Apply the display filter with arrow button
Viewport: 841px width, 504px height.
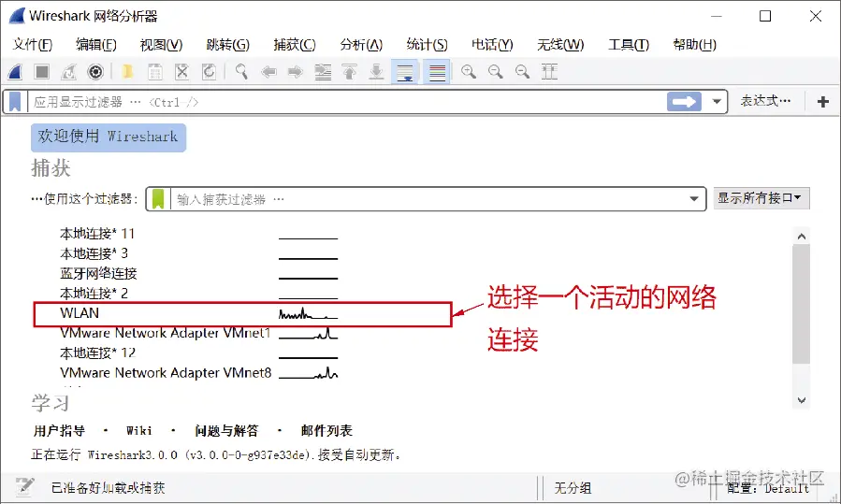[684, 101]
